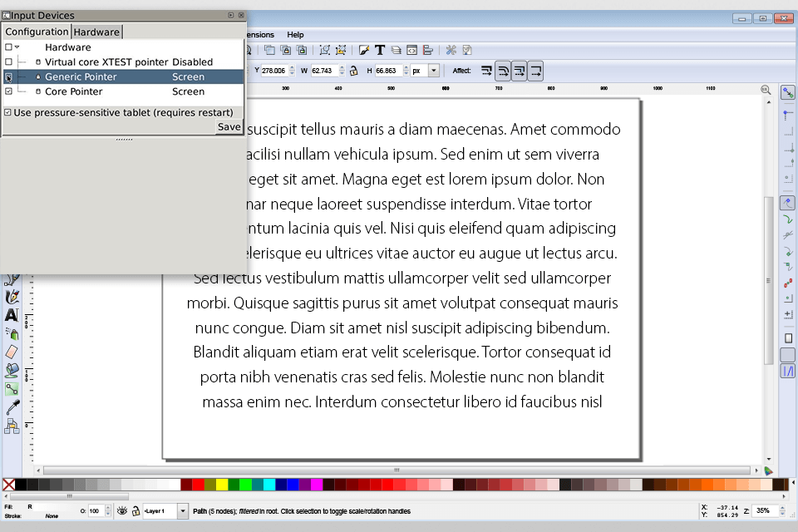Toggle snap to cusp nodes icon

point(788,252)
